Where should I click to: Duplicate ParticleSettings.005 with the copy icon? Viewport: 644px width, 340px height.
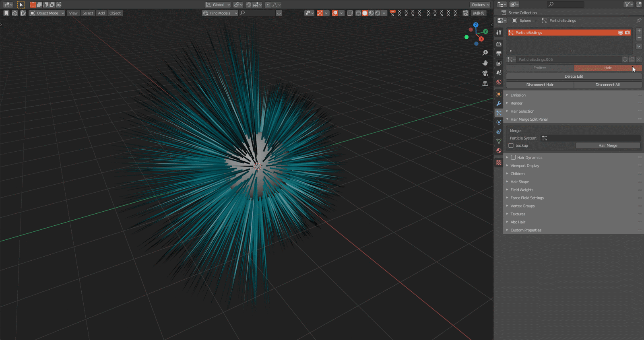(x=632, y=60)
